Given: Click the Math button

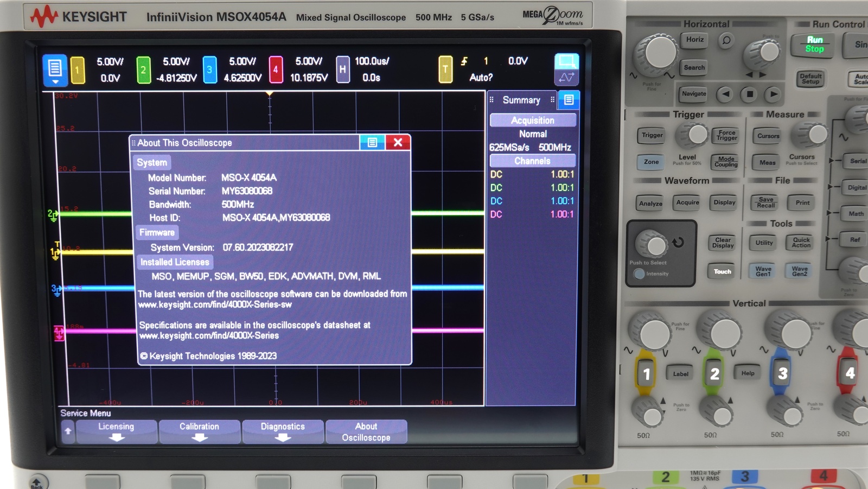Looking at the screenshot, I should (856, 213).
